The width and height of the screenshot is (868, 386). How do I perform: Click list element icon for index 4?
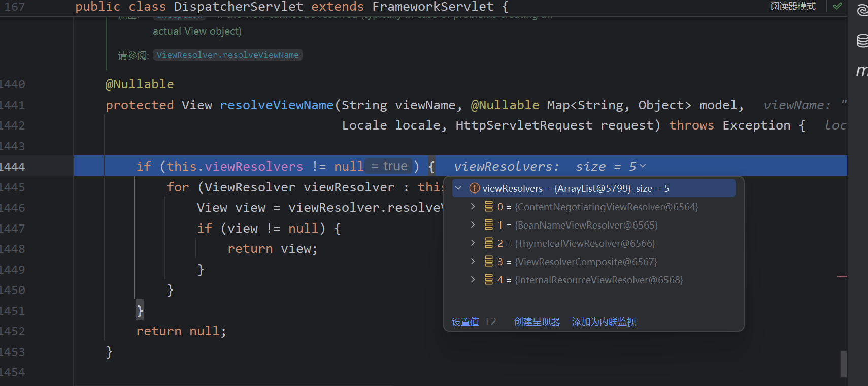coord(488,279)
